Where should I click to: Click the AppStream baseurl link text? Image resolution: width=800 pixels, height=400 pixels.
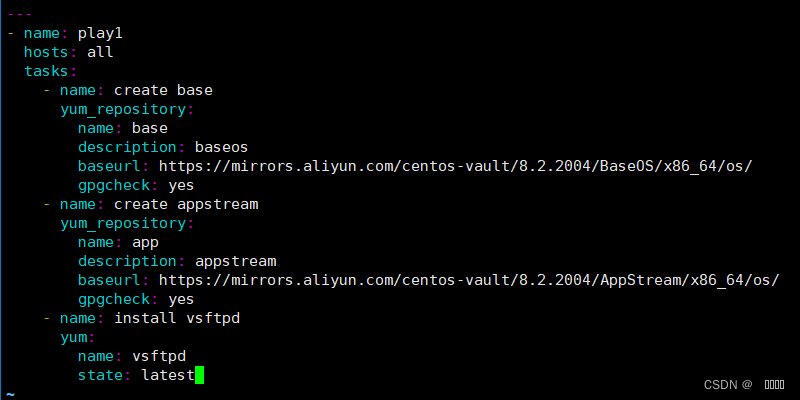[x=469, y=280]
